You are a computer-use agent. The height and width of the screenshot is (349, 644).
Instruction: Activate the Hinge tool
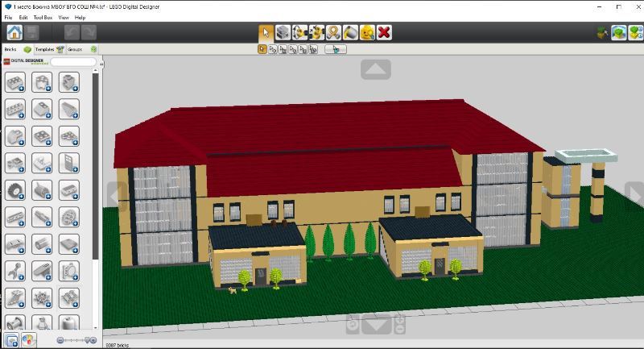(299, 32)
